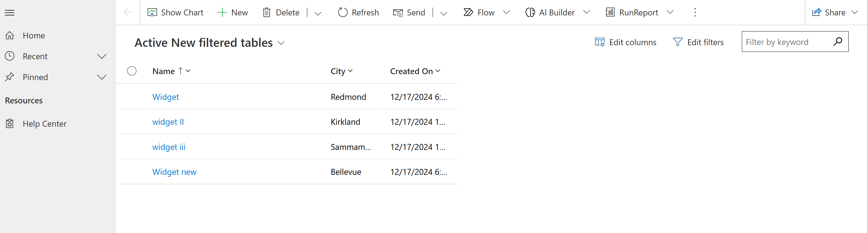Viewport: 868px width, 233px height.
Task: Click the Pinned pushpin icon
Action: (10, 77)
